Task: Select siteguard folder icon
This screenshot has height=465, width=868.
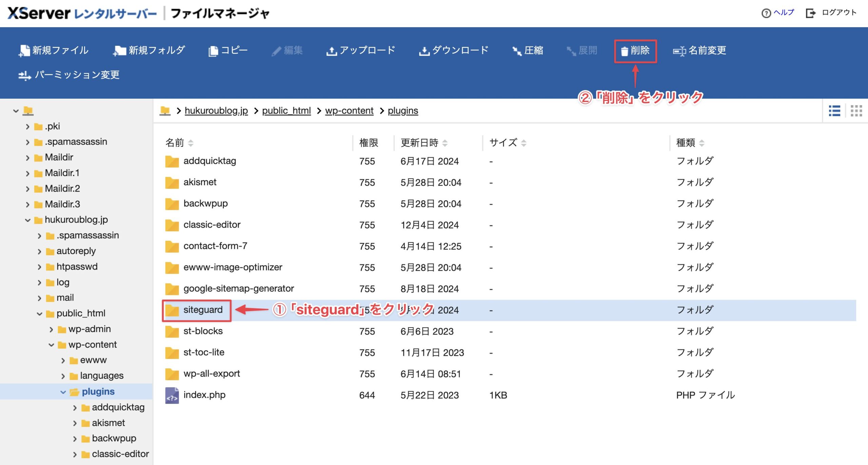Action: 172,310
